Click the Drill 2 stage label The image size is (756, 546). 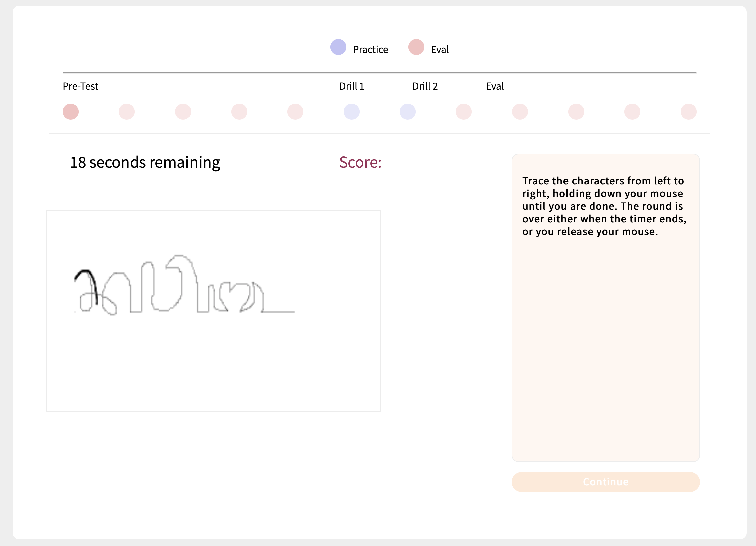pyautogui.click(x=425, y=86)
